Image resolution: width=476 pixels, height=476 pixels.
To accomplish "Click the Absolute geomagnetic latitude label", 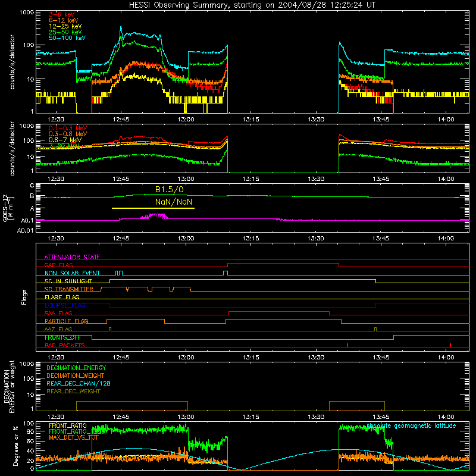I will click(x=411, y=425).
